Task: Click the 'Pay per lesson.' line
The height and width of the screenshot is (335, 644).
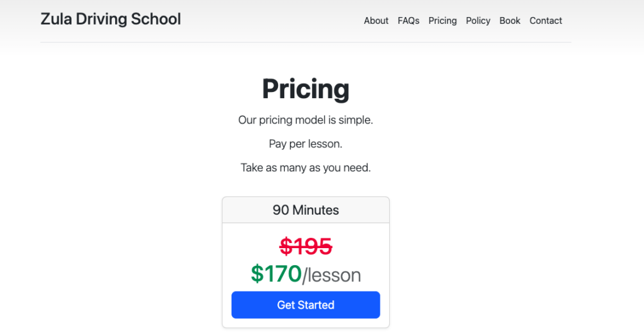Action: (306, 144)
